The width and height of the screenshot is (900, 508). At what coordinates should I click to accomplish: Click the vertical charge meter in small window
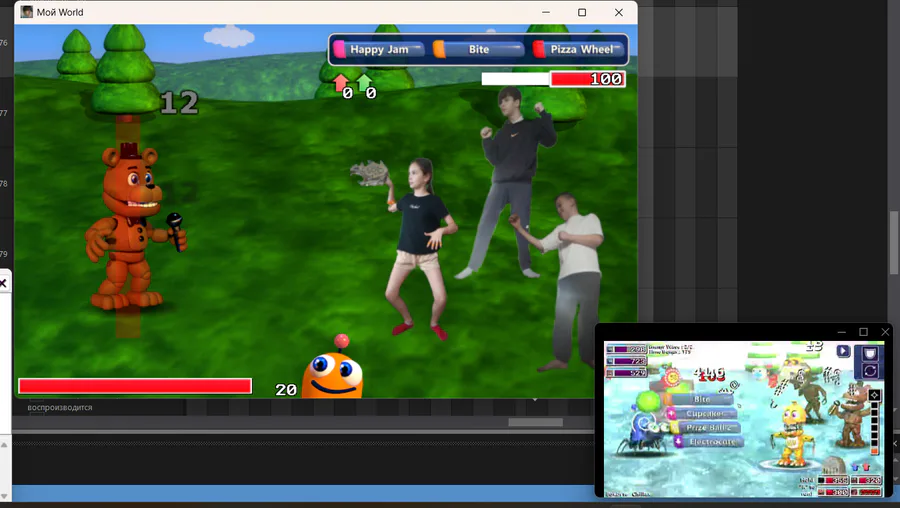pos(874,428)
